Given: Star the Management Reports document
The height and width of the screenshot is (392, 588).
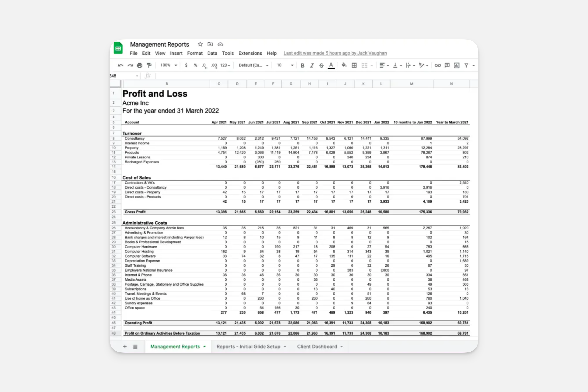Looking at the screenshot, I should click(x=200, y=44).
